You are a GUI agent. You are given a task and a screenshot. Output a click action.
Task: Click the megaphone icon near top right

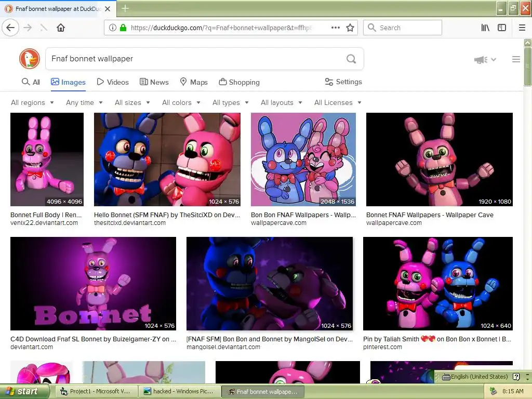[481, 60]
